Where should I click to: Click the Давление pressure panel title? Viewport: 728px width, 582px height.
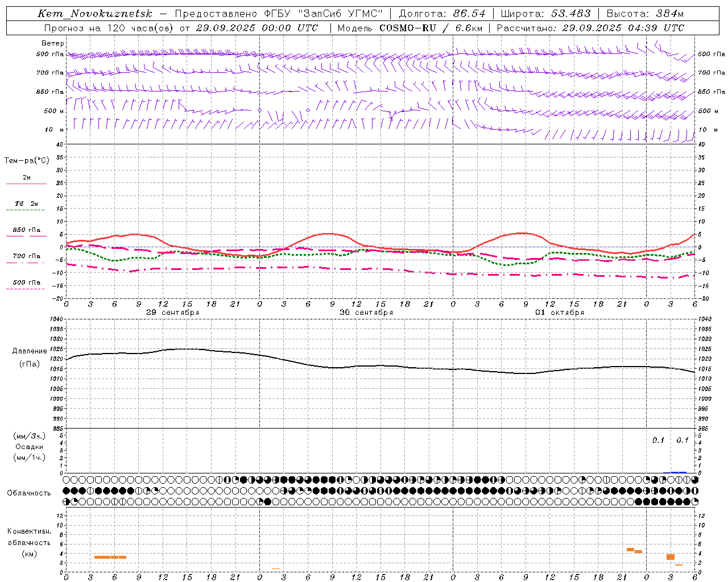point(30,351)
